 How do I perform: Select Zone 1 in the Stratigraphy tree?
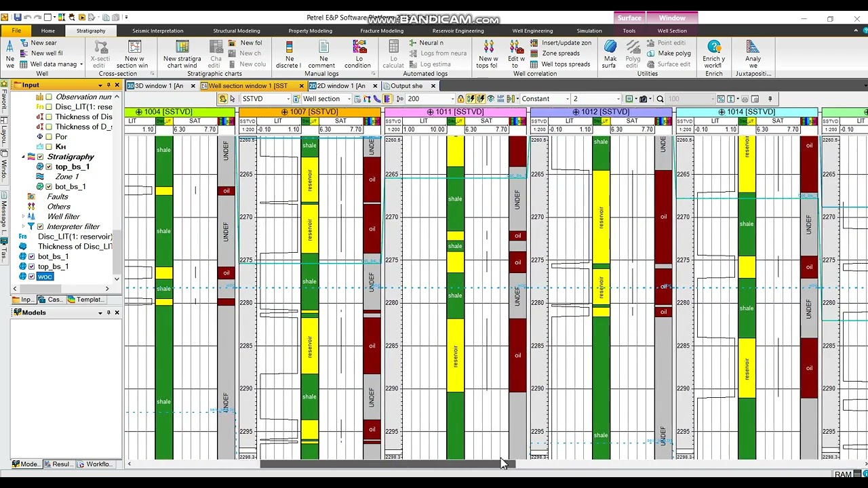tap(66, 177)
